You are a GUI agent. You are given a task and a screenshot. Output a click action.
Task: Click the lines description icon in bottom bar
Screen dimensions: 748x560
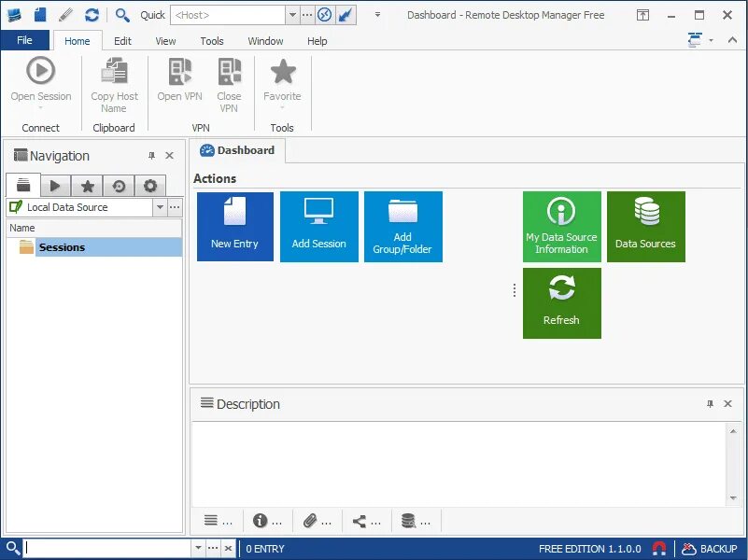pyautogui.click(x=211, y=521)
